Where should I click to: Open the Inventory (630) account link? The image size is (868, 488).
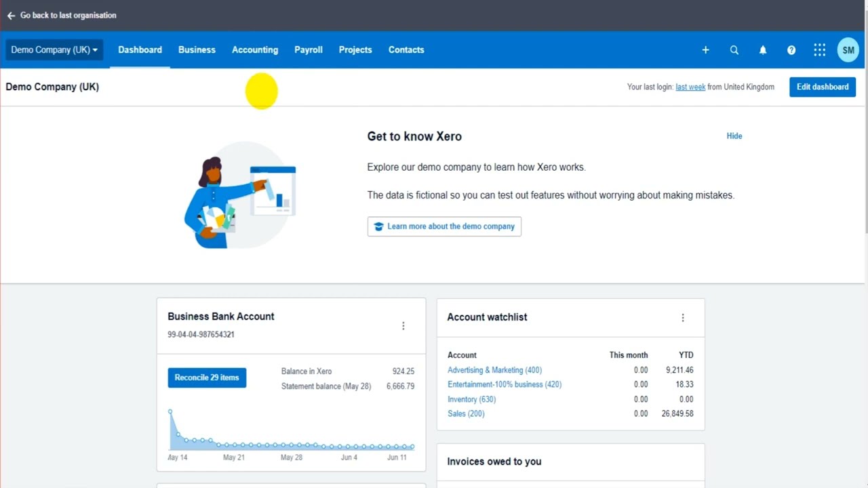(471, 399)
